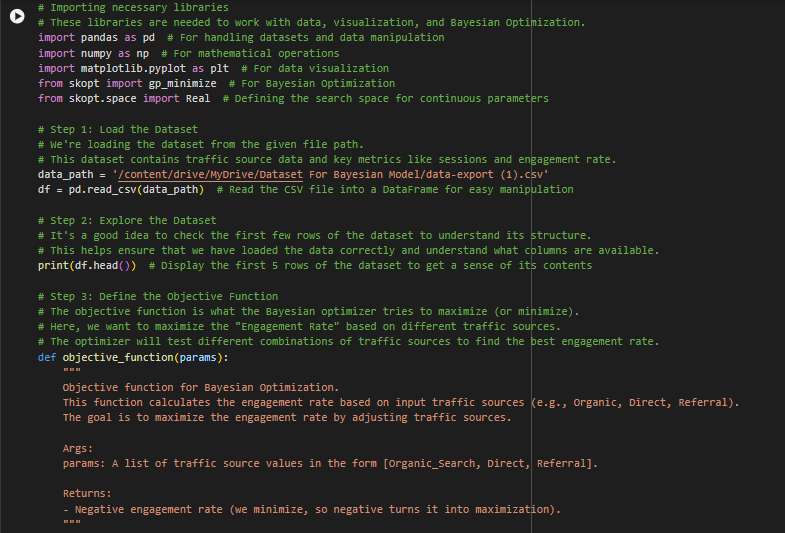Click the 'params: A list of traffic source values' line
The image size is (785, 533).
pos(330,463)
